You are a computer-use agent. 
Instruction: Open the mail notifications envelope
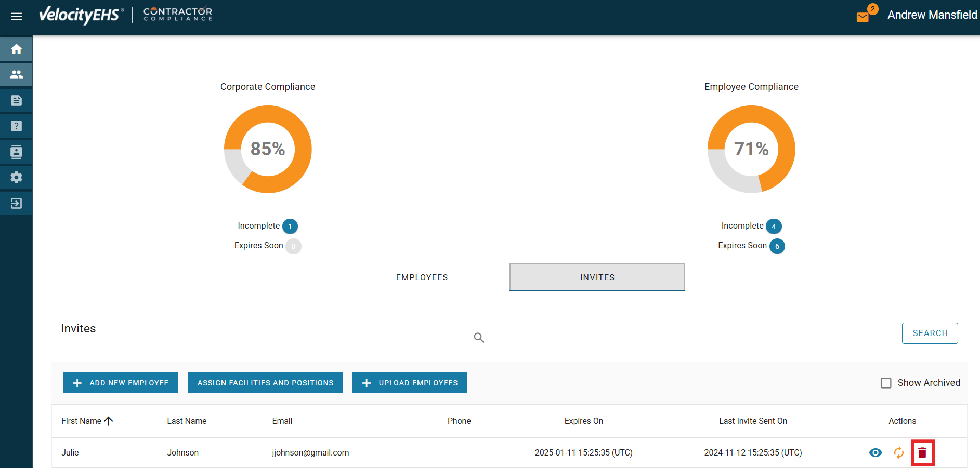click(863, 17)
